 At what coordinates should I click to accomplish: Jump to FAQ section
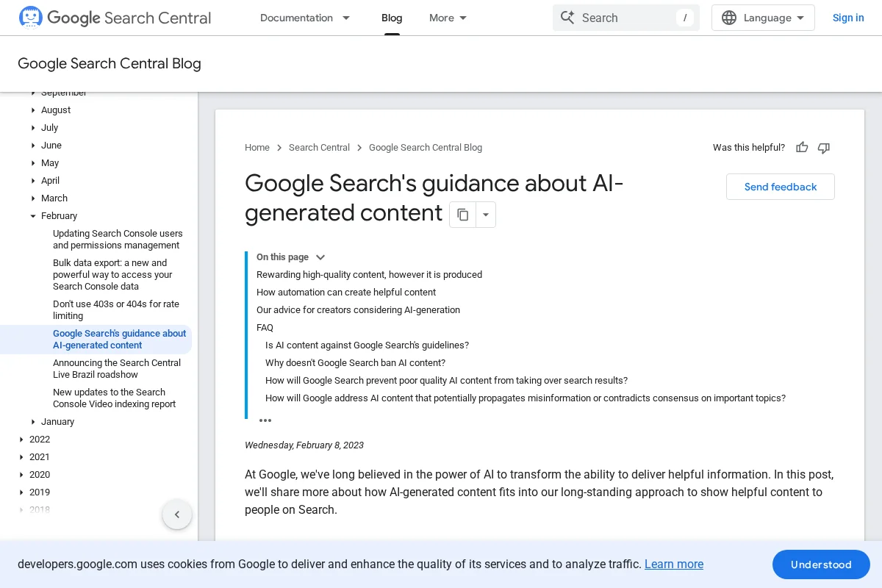pyautogui.click(x=265, y=328)
